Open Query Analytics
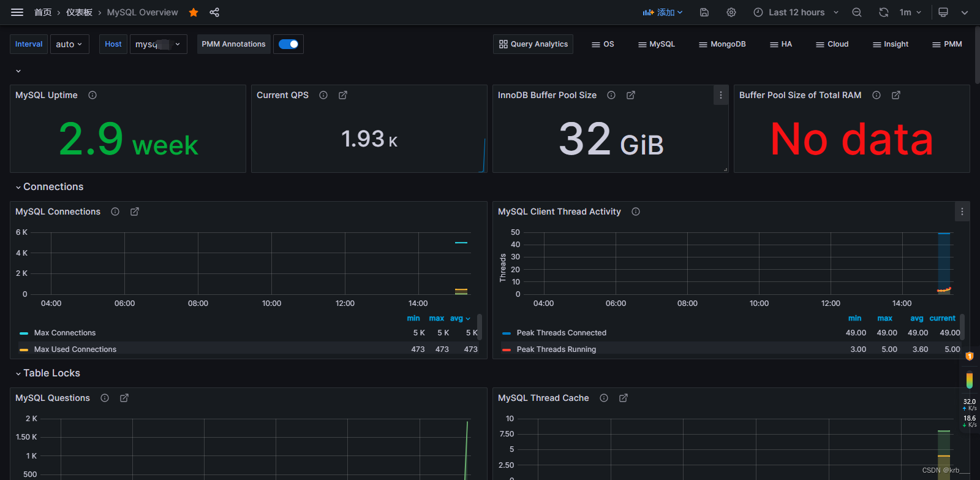980x480 pixels. click(x=533, y=44)
